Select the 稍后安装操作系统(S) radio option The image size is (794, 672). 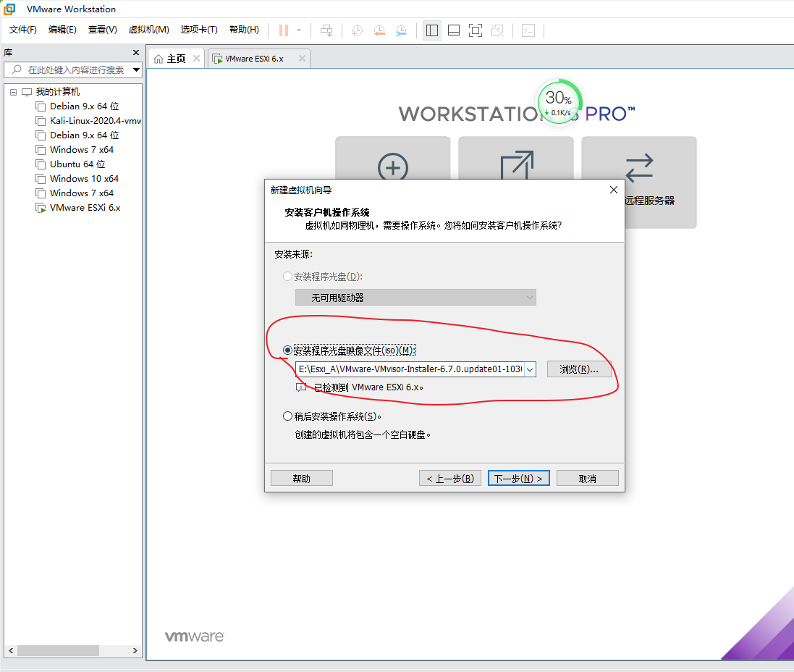click(x=287, y=416)
